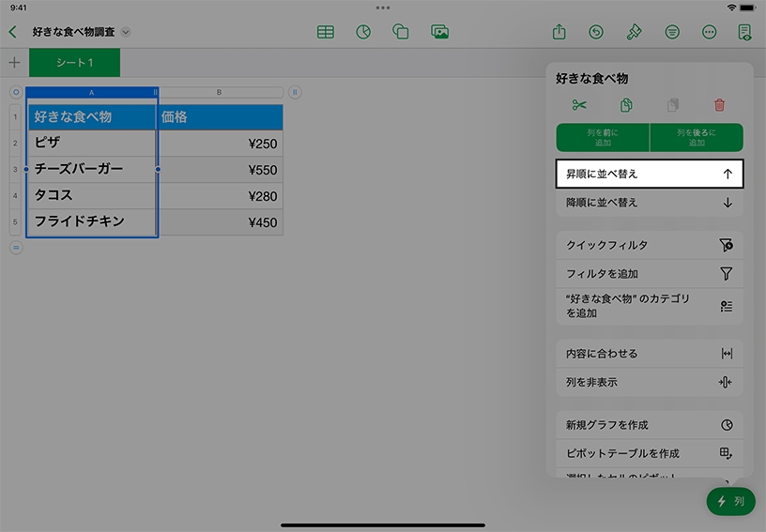The height and width of the screenshot is (532, 766).
Task: Tap the 列を後ろに追加 button
Action: 697,138
